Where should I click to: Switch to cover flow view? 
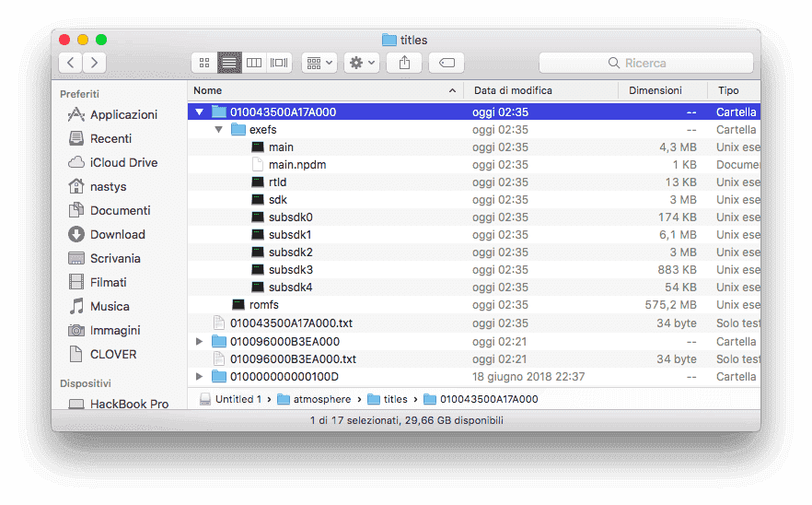(x=279, y=63)
